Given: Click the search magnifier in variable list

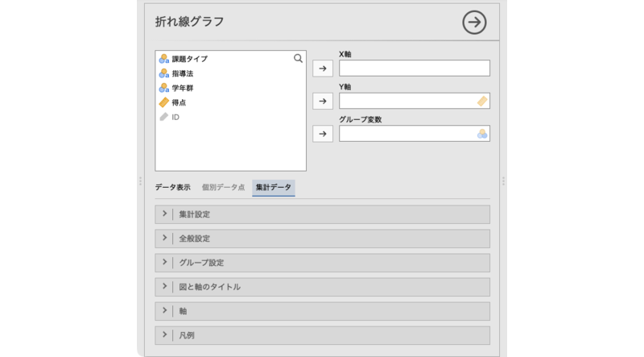Looking at the screenshot, I should [x=298, y=59].
